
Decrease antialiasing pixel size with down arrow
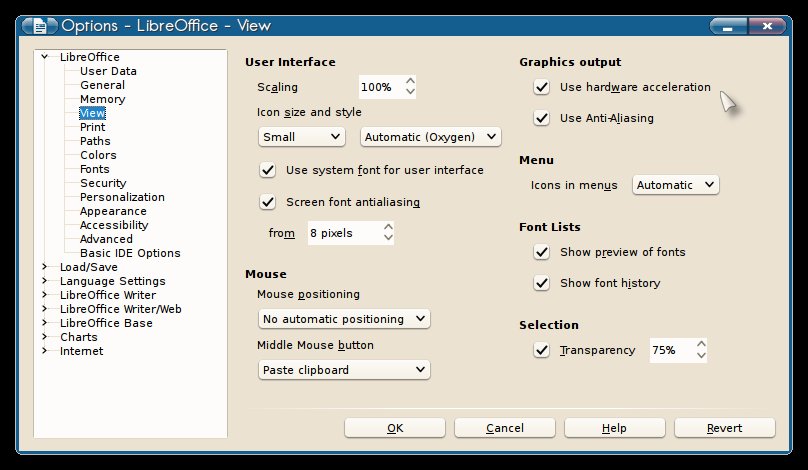(389, 238)
